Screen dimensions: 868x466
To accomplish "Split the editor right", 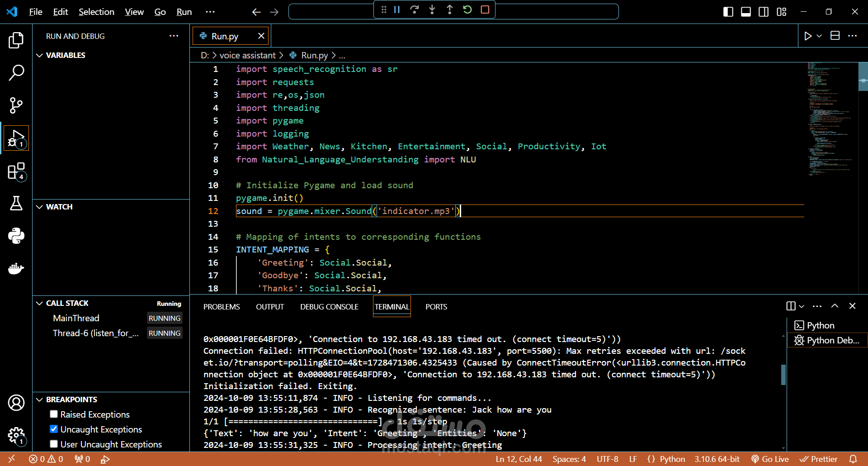I will pyautogui.click(x=835, y=36).
